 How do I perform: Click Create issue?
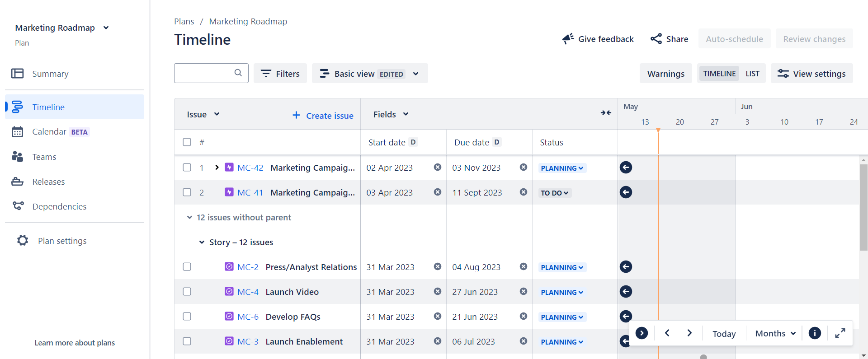click(x=323, y=116)
